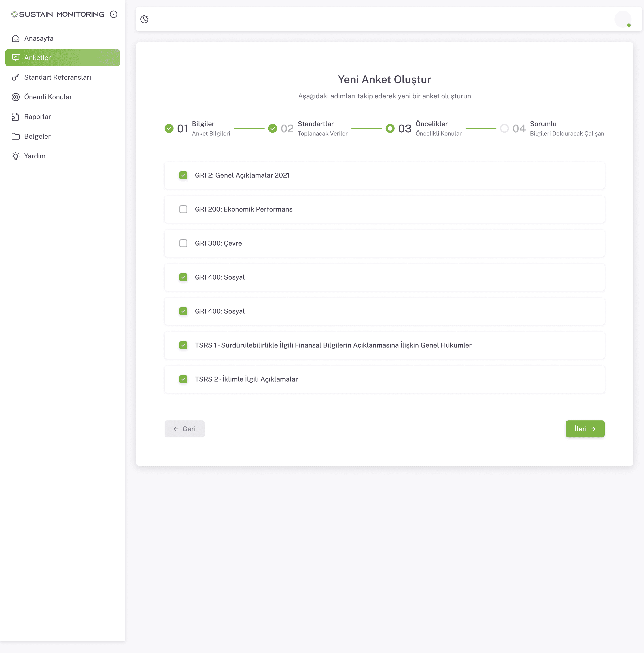644x653 pixels.
Task: Uncheck TSRS 2 - İklimle İlgili Açıklamalar
Action: [183, 379]
